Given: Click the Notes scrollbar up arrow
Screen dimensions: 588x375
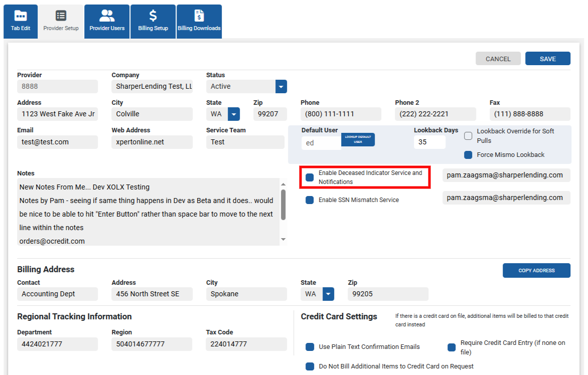Looking at the screenshot, I should click(283, 184).
